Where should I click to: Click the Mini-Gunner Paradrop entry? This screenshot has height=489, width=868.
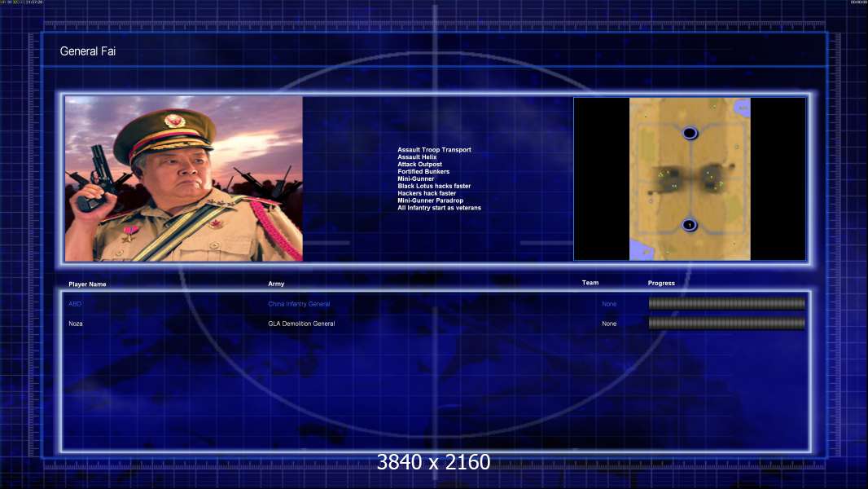point(430,200)
